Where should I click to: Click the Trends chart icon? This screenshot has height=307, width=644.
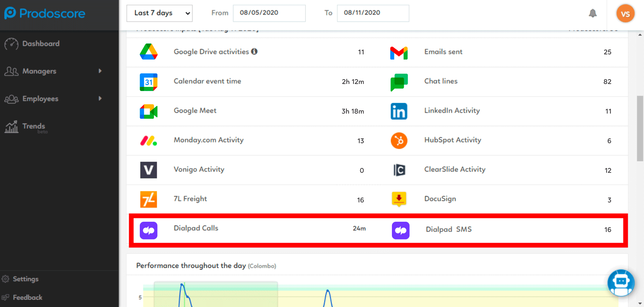click(x=11, y=127)
